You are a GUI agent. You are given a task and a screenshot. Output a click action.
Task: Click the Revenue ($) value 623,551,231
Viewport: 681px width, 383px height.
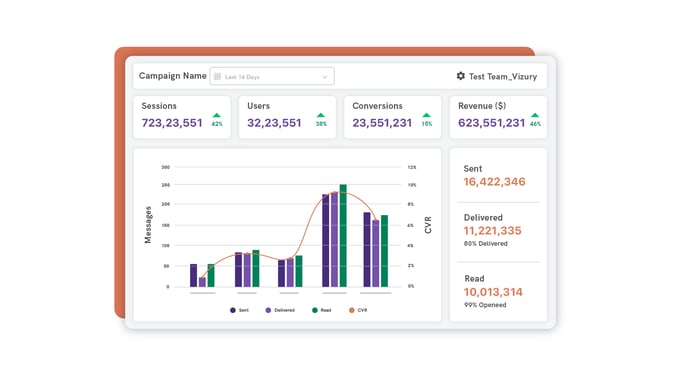[x=491, y=123]
